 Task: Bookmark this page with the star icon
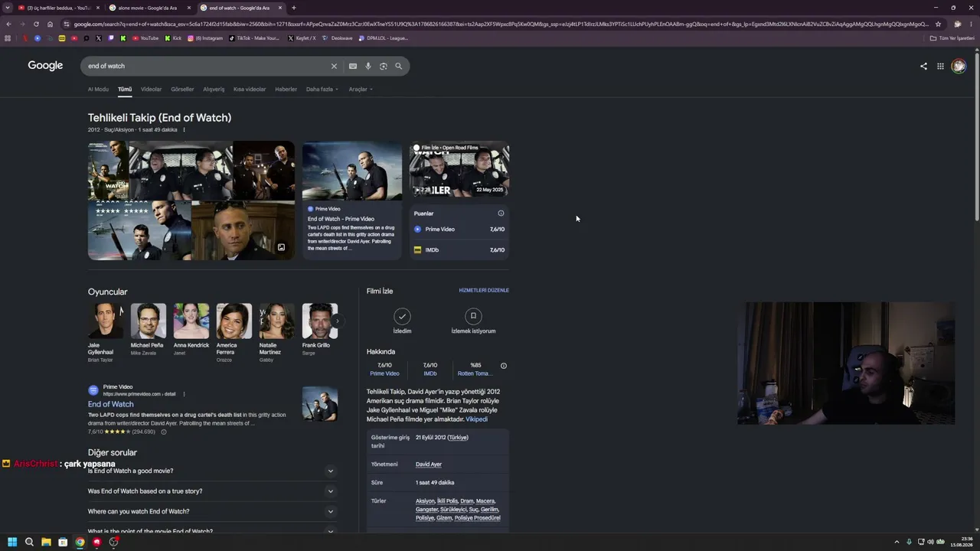click(x=938, y=24)
